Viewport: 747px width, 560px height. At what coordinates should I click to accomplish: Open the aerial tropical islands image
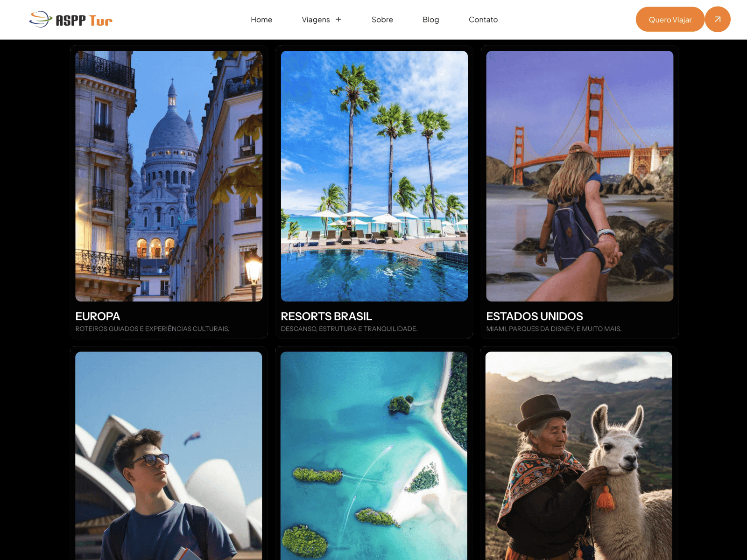click(374, 456)
